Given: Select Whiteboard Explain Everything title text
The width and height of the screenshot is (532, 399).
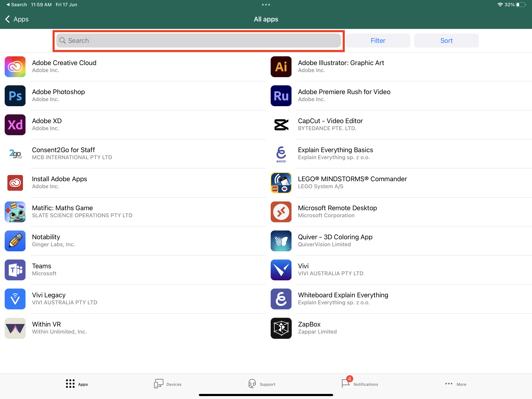Looking at the screenshot, I should [x=343, y=295].
